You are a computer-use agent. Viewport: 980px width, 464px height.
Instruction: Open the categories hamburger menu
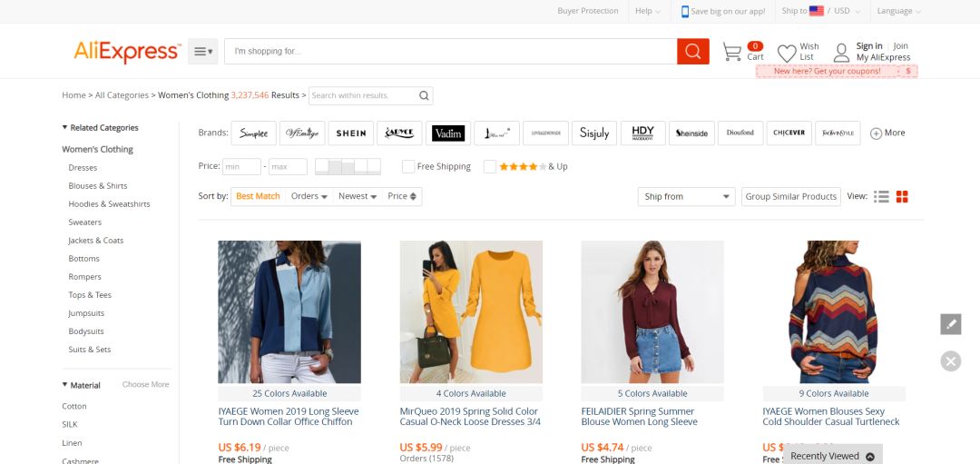click(203, 51)
